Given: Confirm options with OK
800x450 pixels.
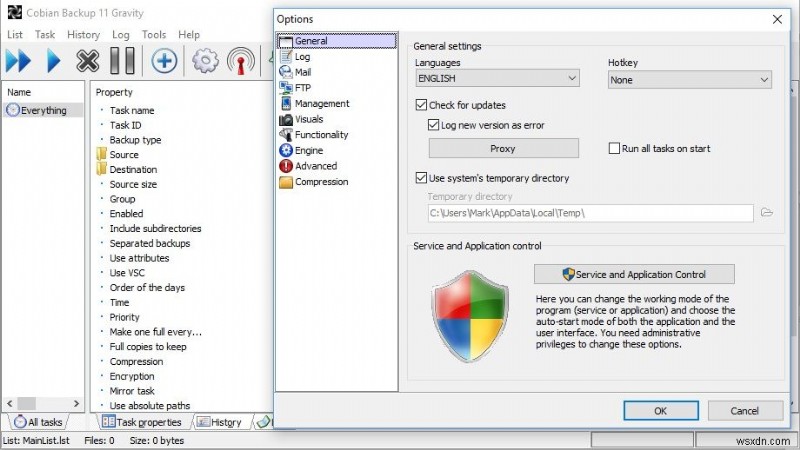Looking at the screenshot, I should 661,411.
